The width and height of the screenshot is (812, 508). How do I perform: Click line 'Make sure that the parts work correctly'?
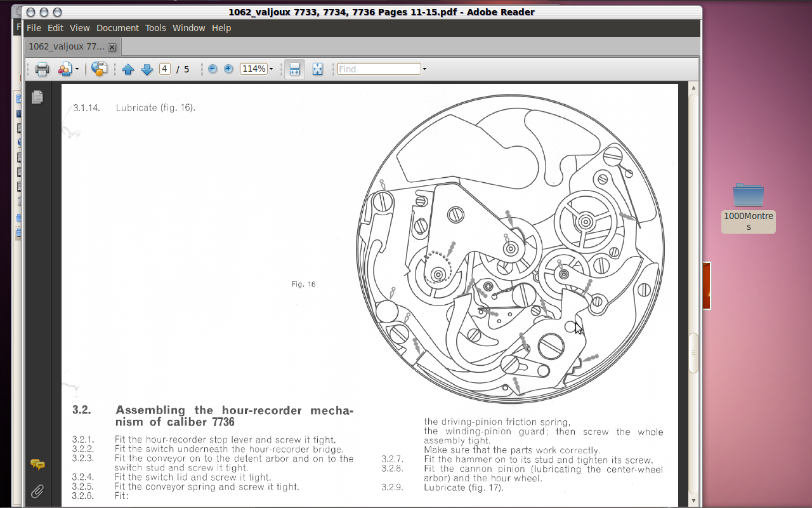click(512, 450)
